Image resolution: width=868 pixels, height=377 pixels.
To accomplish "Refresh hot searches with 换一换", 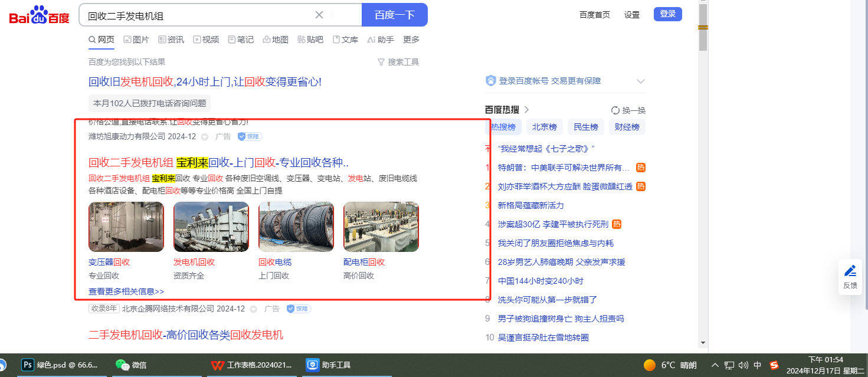I will tap(628, 110).
